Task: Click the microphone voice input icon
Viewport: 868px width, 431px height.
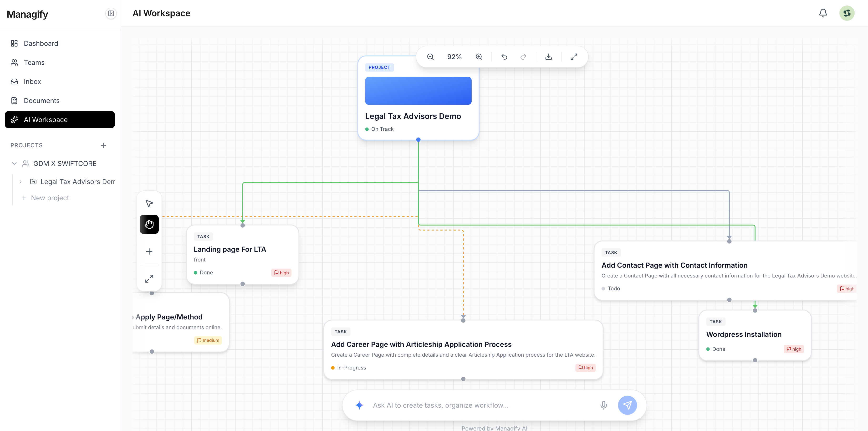Action: pyautogui.click(x=603, y=405)
